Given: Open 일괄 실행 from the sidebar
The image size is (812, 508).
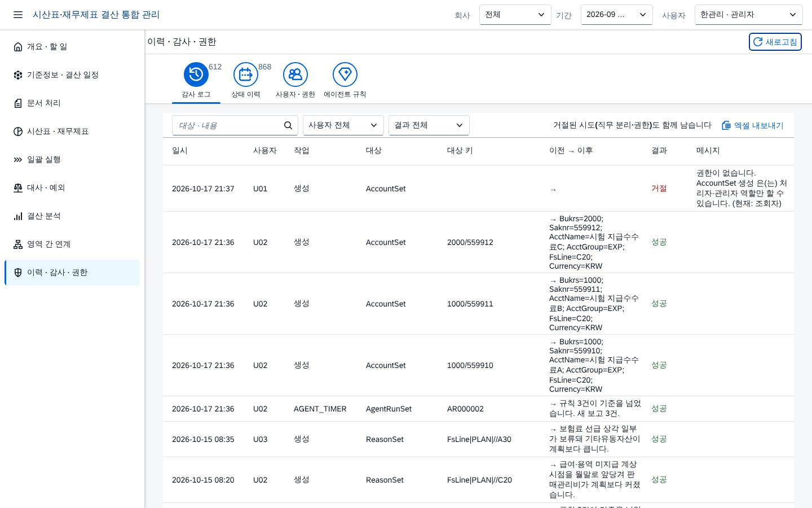Looking at the screenshot, I should (72, 160).
